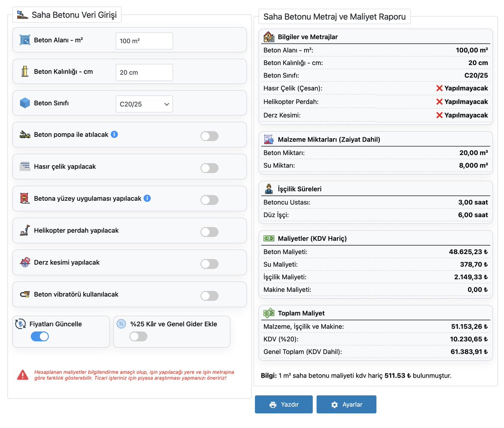Screen dimensions: 504x428
Task: Click the KDV (%20) value 10.230,65 ₺
Action: coord(469,339)
